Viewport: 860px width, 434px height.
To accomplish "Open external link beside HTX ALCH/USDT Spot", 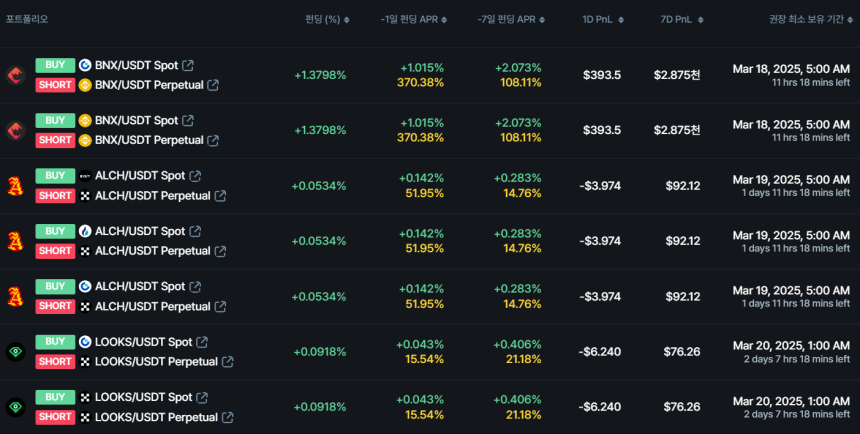I will click(195, 232).
